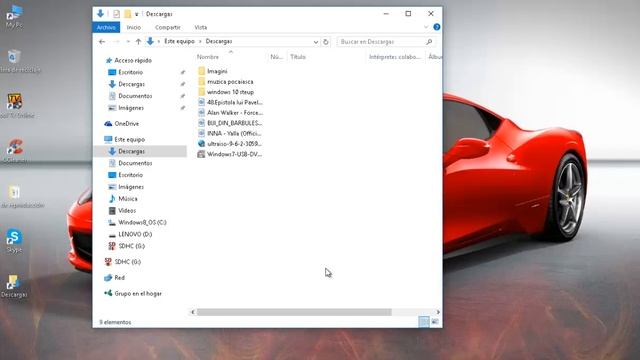
Task: Sort by Intérpretes colaboradores column
Action: (x=395, y=57)
